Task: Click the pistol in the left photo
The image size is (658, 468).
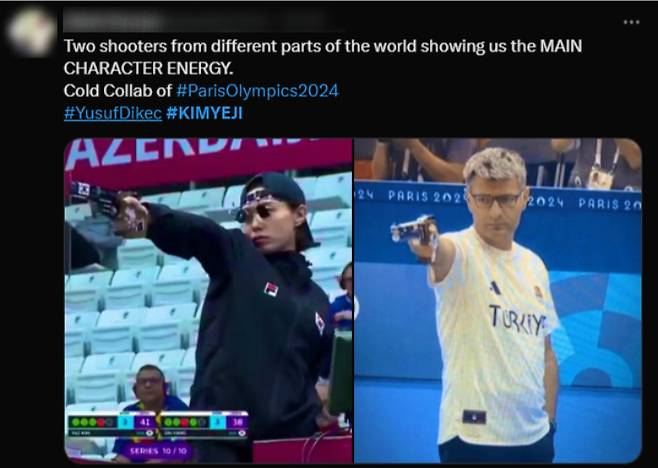Action: point(97,198)
